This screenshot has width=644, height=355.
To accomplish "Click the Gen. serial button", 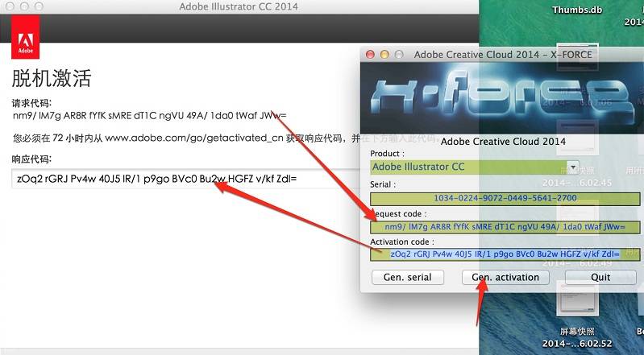I will pos(407,277).
